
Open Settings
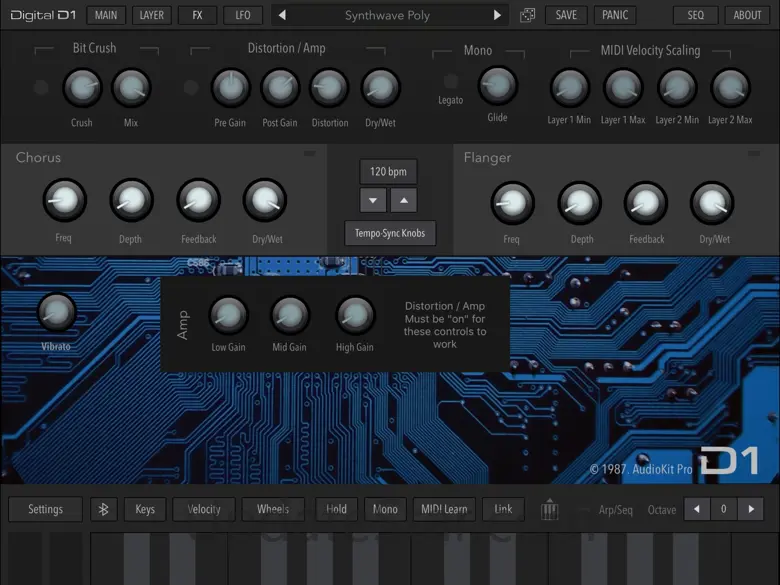[x=45, y=509]
